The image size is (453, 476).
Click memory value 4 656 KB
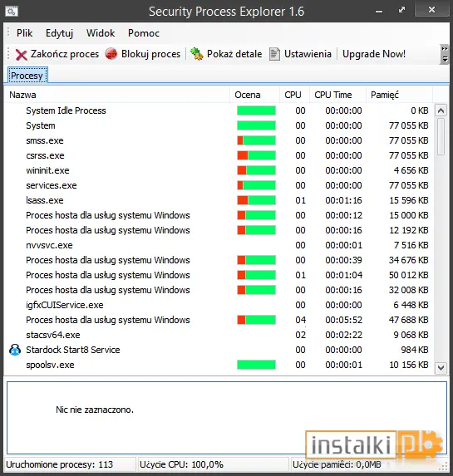click(411, 170)
